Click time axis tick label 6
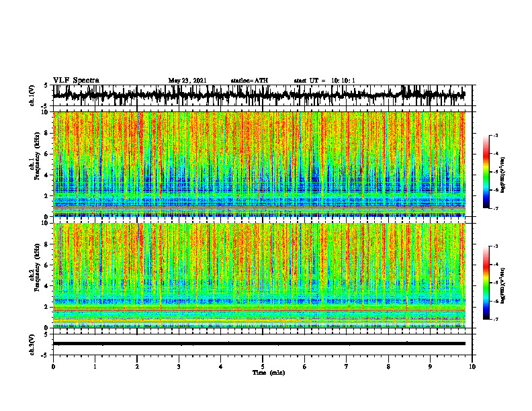This screenshot has width=532, height=411. point(305,367)
